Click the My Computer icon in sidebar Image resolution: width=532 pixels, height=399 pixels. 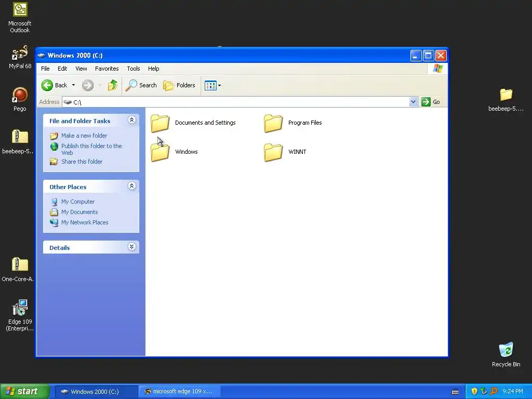pos(54,202)
